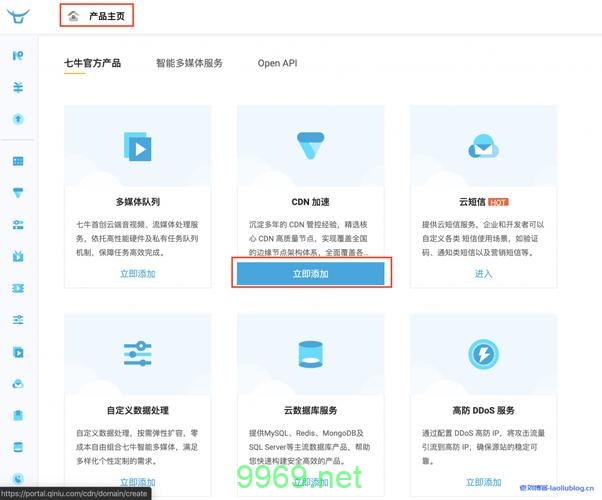Select the 七牛官方产品 tab
The image size is (602, 500).
click(92, 63)
